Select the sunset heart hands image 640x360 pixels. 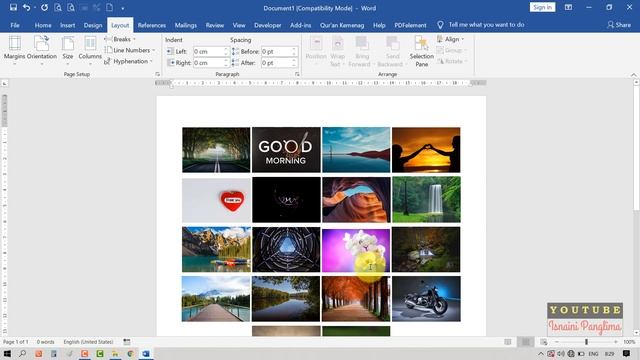[426, 150]
